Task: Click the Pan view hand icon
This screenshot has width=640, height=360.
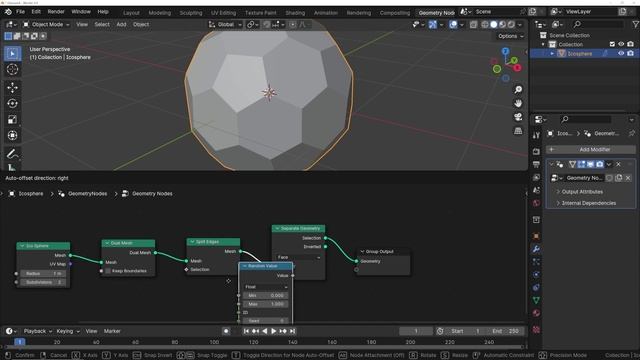Action: (x=518, y=103)
